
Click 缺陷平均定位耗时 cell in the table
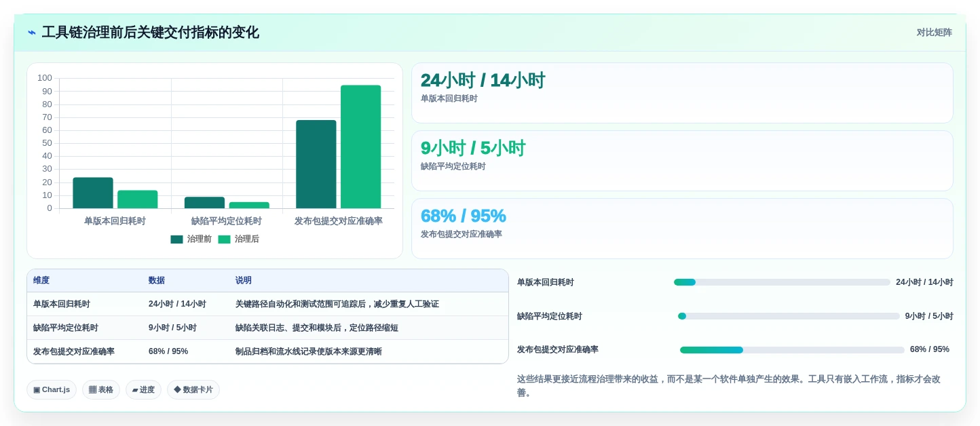point(66,328)
